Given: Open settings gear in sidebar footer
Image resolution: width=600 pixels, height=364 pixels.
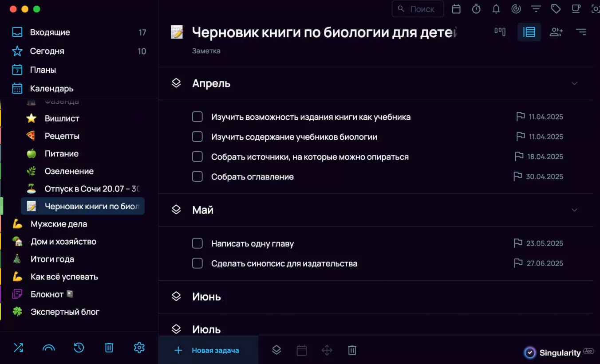Looking at the screenshot, I should [x=139, y=348].
